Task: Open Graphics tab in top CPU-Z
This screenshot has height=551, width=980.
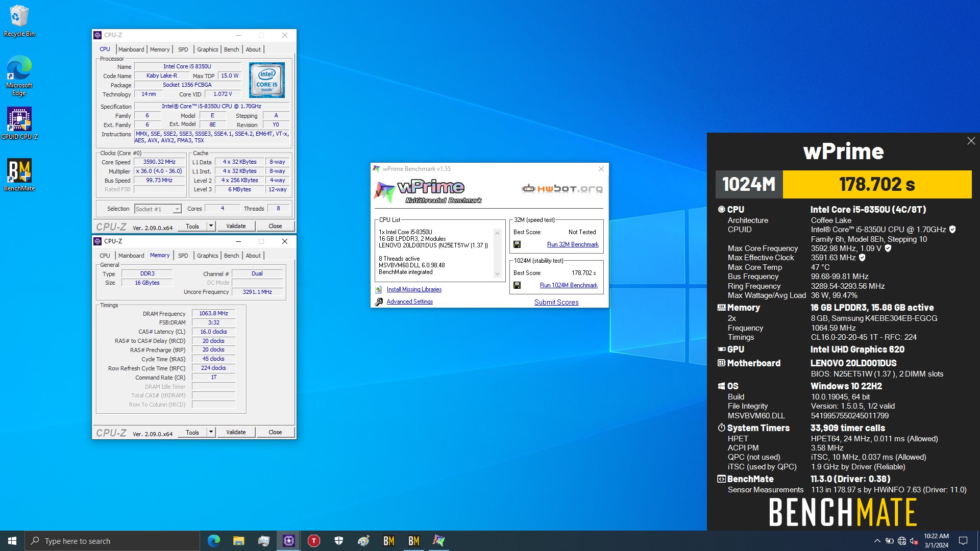Action: click(208, 49)
